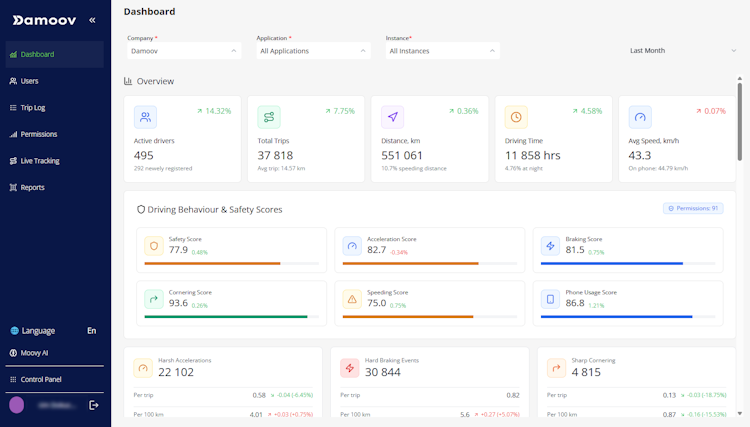Image resolution: width=750 pixels, height=427 pixels.
Task: Click the Moovy AI sidebar icon
Action: (13, 353)
